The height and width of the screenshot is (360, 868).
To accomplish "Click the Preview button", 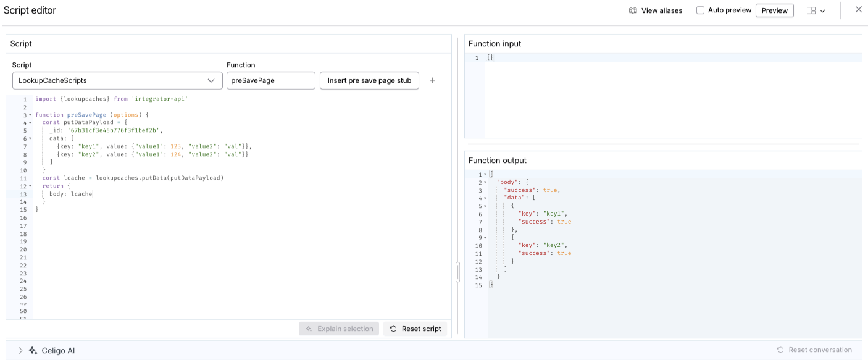I will (x=774, y=10).
